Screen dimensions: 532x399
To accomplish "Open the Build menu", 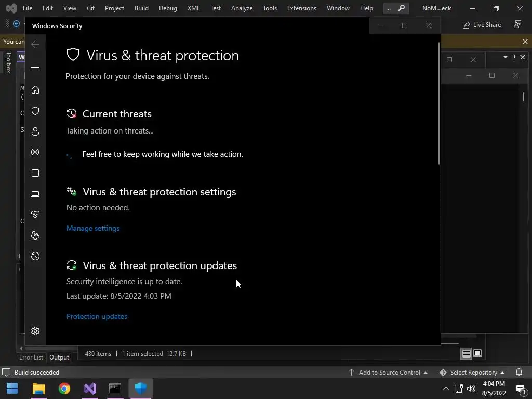I will (141, 8).
